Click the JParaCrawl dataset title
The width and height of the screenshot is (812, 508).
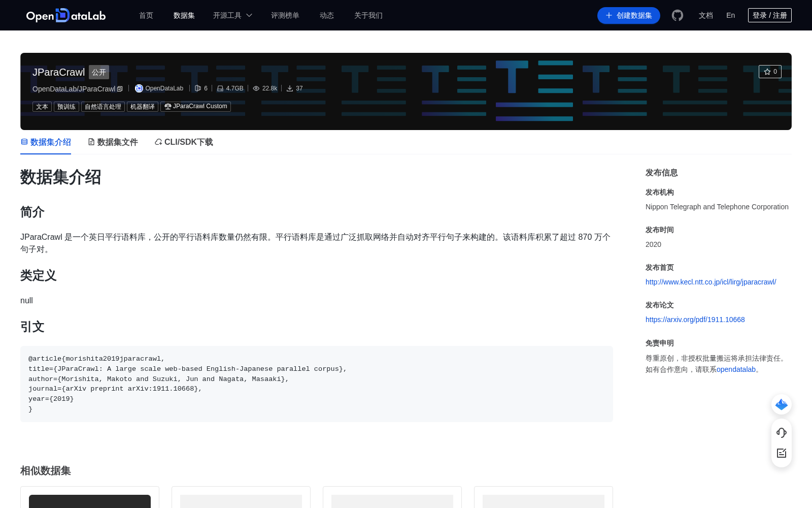pos(59,72)
